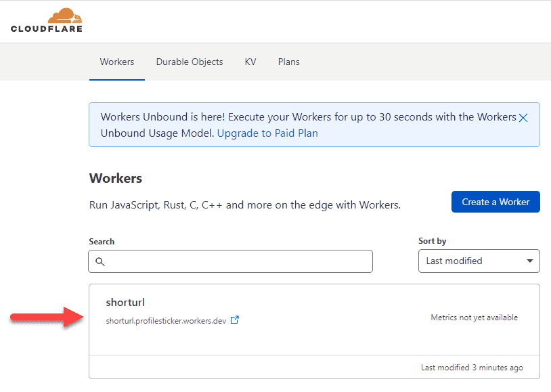Click Upgrade to Paid Plan link
This screenshot has height=392, width=551.
coord(267,133)
